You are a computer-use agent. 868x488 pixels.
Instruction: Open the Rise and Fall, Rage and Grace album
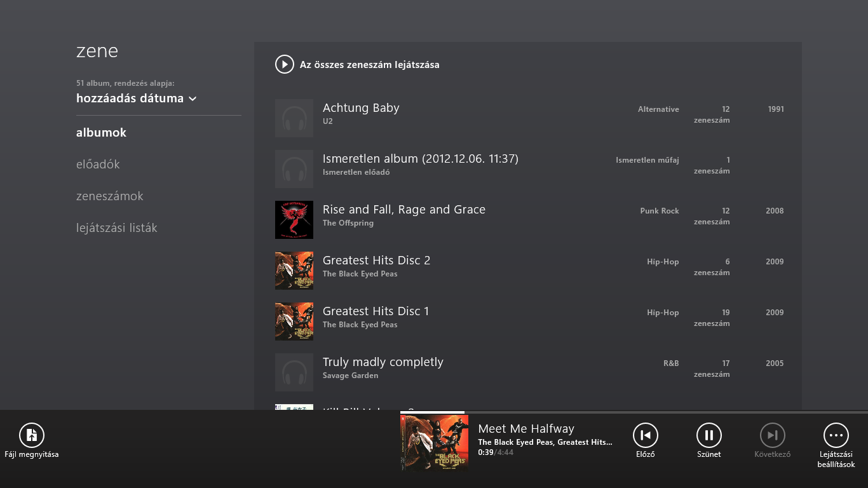point(403,210)
